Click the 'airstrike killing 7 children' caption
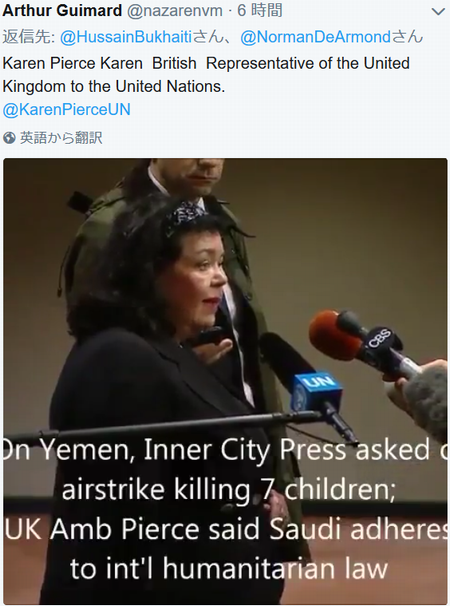The image size is (450, 606). [x=228, y=490]
